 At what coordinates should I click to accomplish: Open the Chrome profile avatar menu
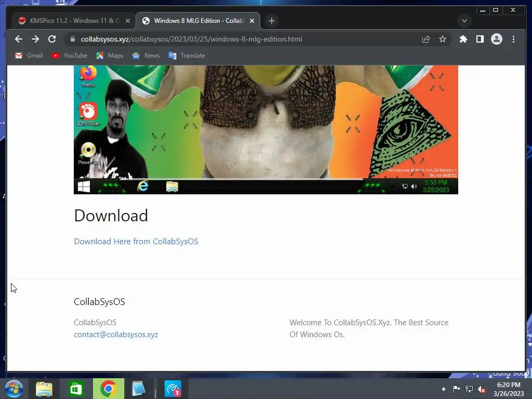pos(496,39)
